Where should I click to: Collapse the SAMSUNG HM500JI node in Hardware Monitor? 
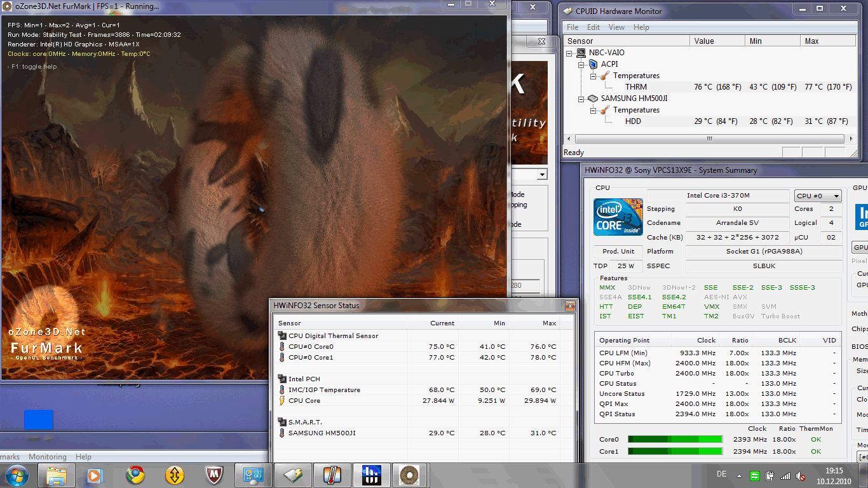581,98
